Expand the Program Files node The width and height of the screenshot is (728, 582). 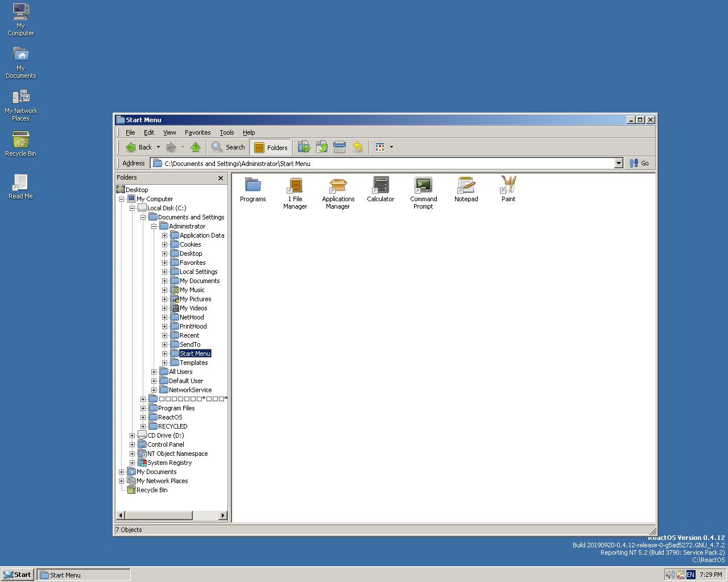tap(143, 408)
